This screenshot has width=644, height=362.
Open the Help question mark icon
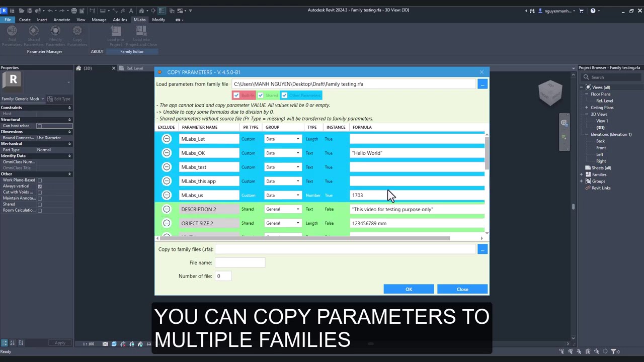(593, 11)
